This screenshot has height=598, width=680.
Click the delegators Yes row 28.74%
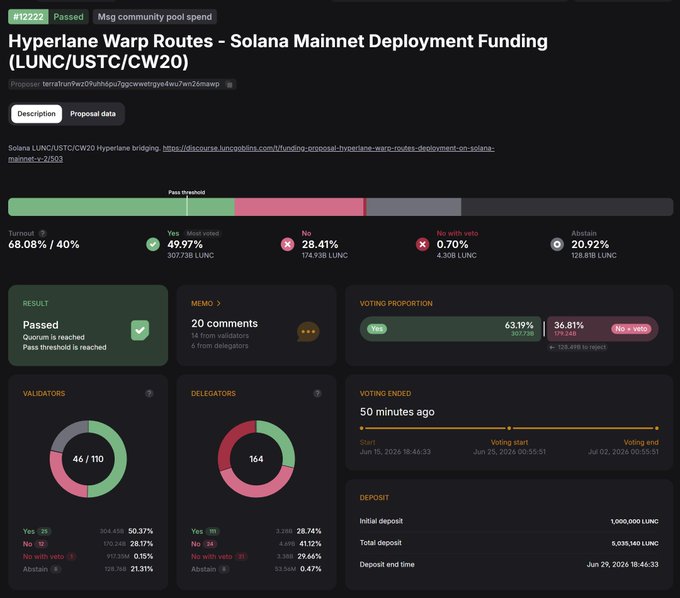tap(256, 531)
